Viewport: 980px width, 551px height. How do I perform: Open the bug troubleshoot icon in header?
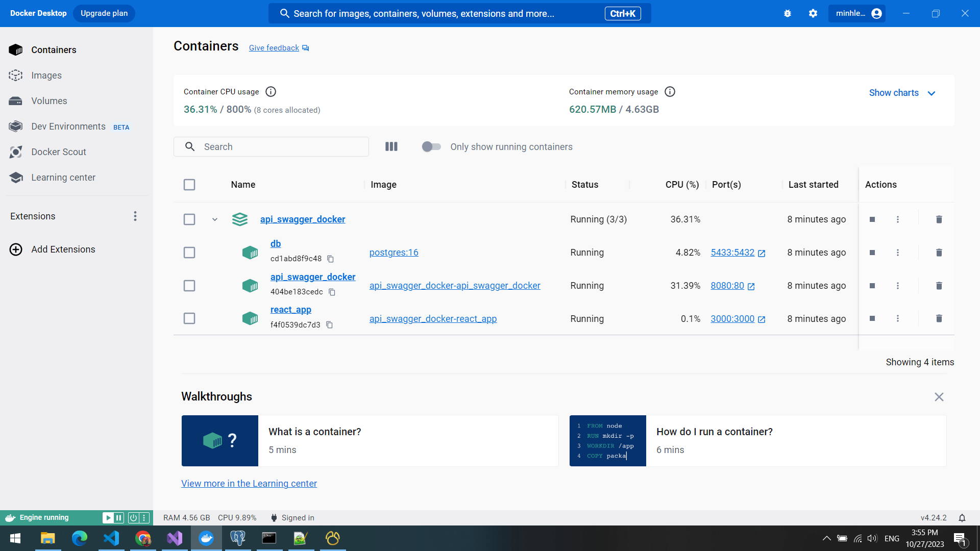pyautogui.click(x=788, y=14)
